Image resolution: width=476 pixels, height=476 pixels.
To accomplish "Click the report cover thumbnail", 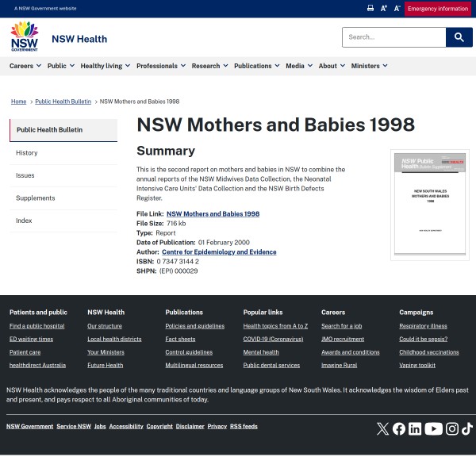I will point(429,204).
